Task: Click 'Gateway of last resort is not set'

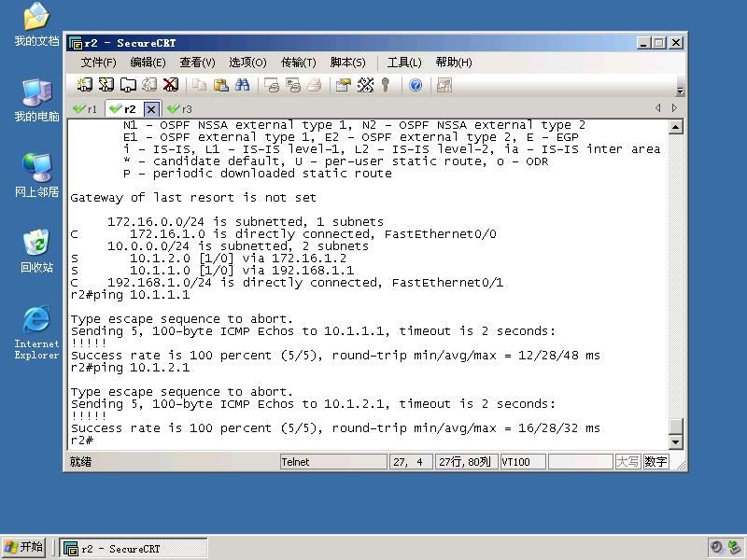Action: (193, 198)
